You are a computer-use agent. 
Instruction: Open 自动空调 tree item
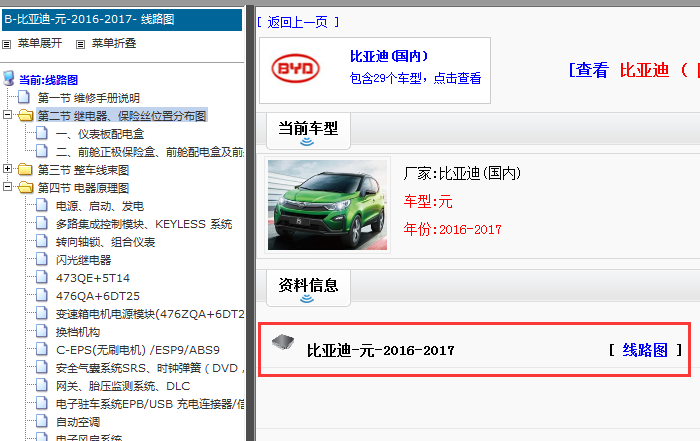tap(78, 422)
